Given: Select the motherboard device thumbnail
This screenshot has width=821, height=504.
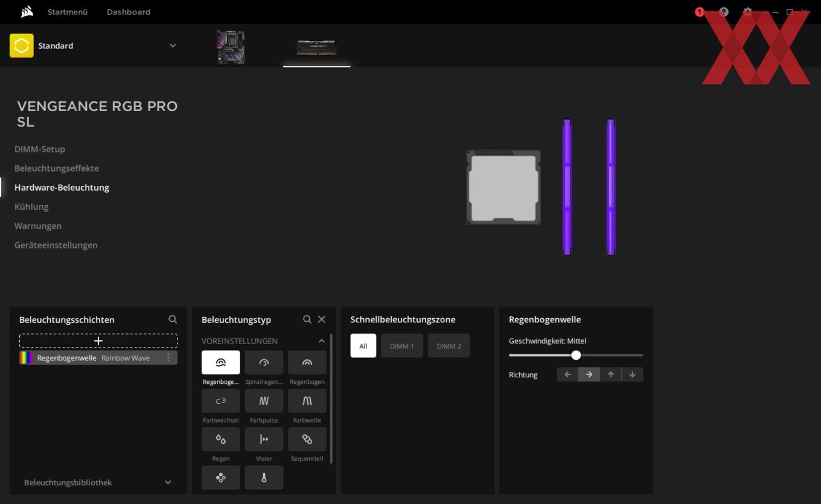Looking at the screenshot, I should tap(231, 46).
